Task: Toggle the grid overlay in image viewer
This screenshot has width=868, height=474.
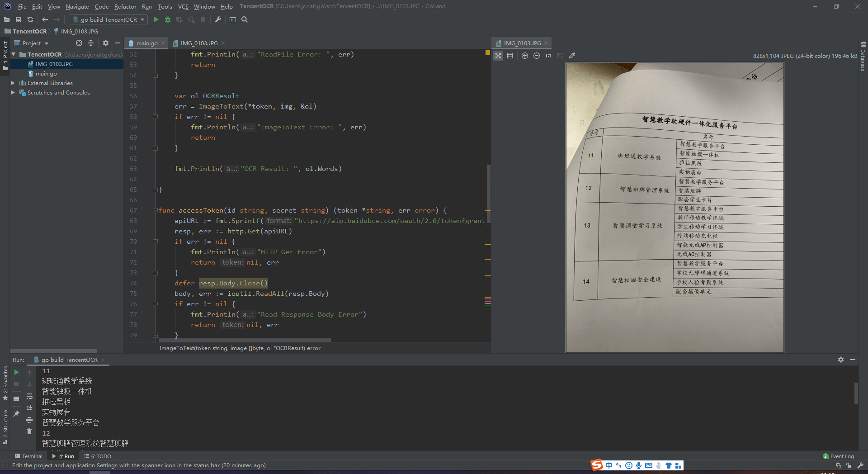Action: coord(510,56)
